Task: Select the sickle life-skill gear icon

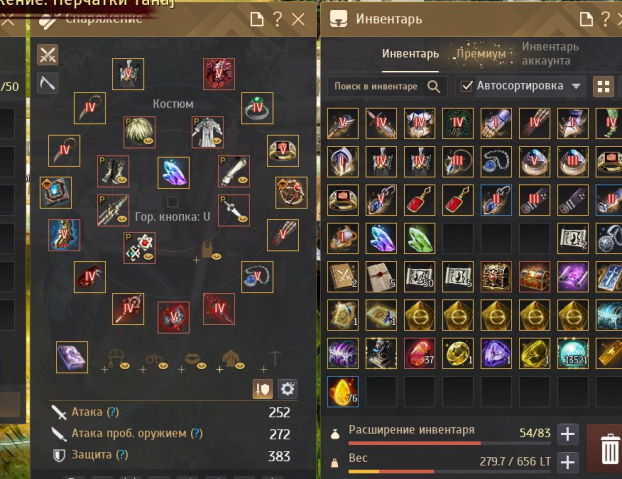Action: coord(48,83)
